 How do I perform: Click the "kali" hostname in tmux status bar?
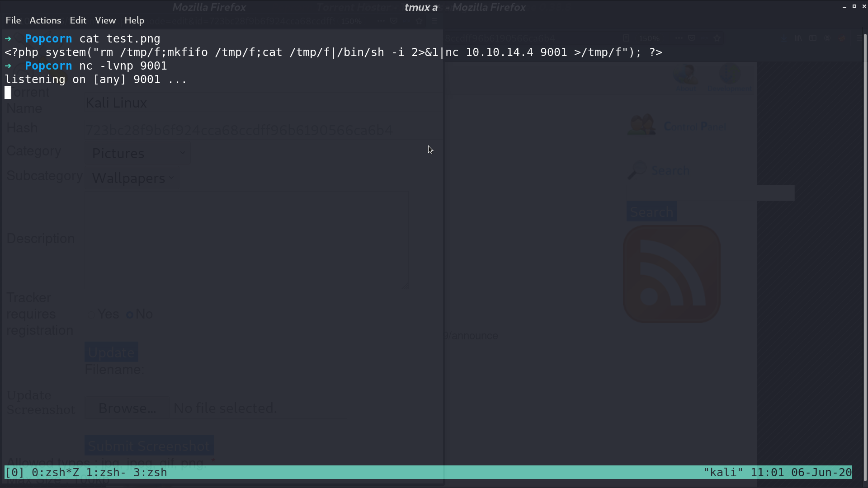(723, 473)
